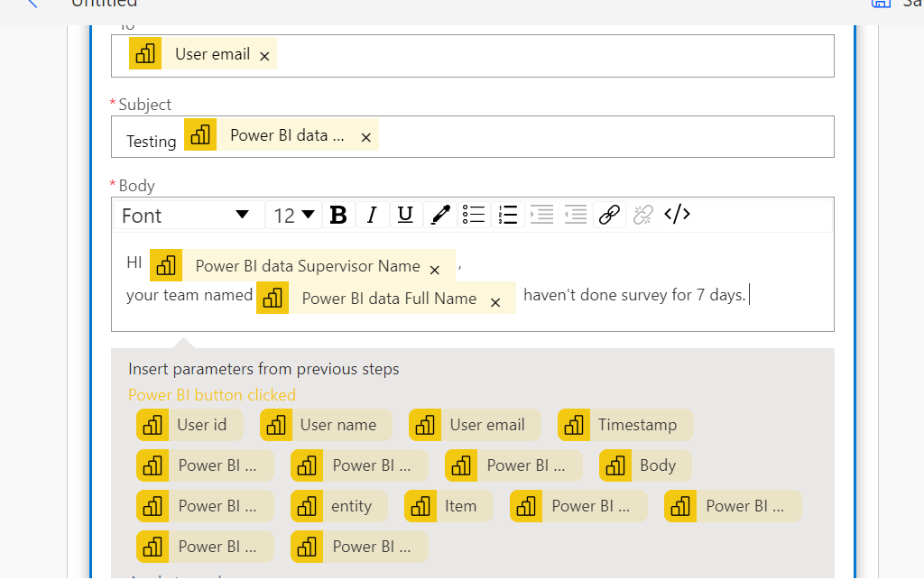Image resolution: width=924 pixels, height=580 pixels.
Task: Click the save icon at top right
Action: click(881, 3)
